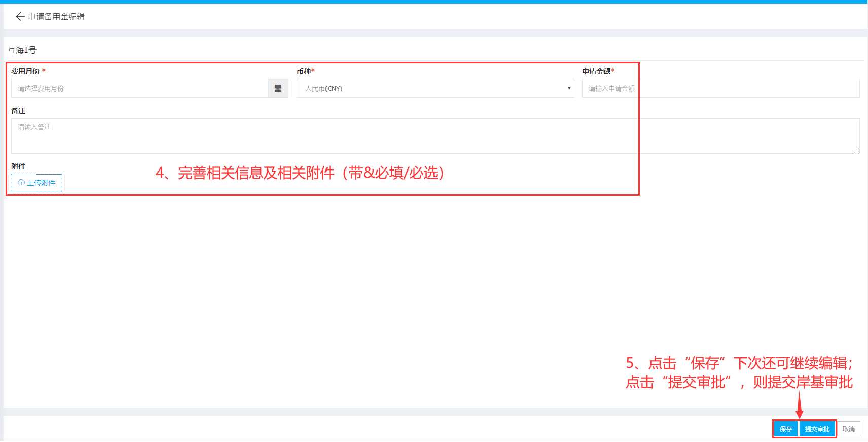Click the 费用月份 month input field

coord(140,88)
